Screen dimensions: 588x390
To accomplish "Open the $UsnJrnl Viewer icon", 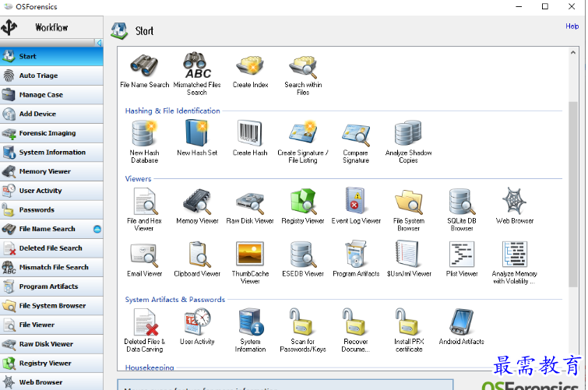I will (x=407, y=254).
